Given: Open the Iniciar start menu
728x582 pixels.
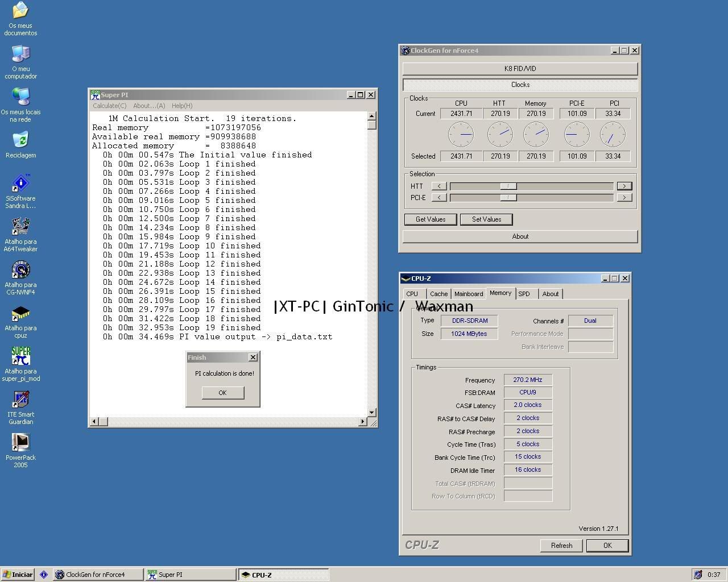Looking at the screenshot, I should point(18,575).
